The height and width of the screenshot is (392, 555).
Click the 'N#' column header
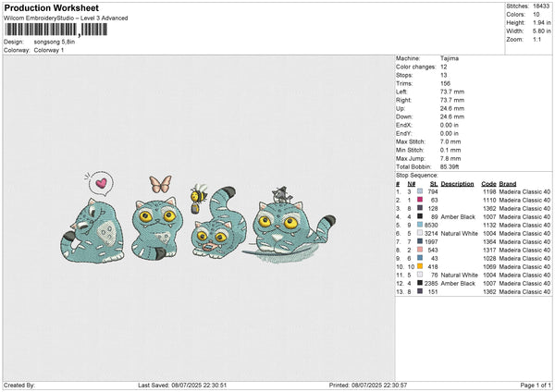(412, 184)
